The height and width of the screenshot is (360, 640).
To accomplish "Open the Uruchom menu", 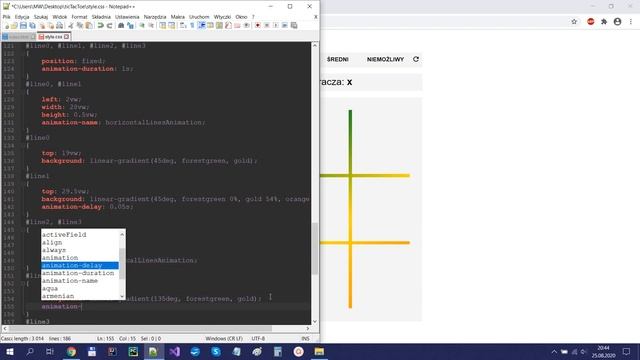I will (199, 17).
